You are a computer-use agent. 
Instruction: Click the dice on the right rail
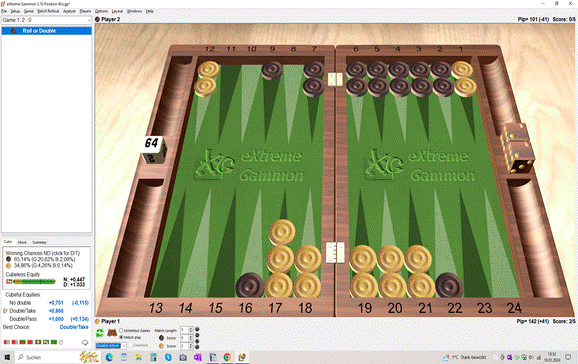pyautogui.click(x=518, y=148)
